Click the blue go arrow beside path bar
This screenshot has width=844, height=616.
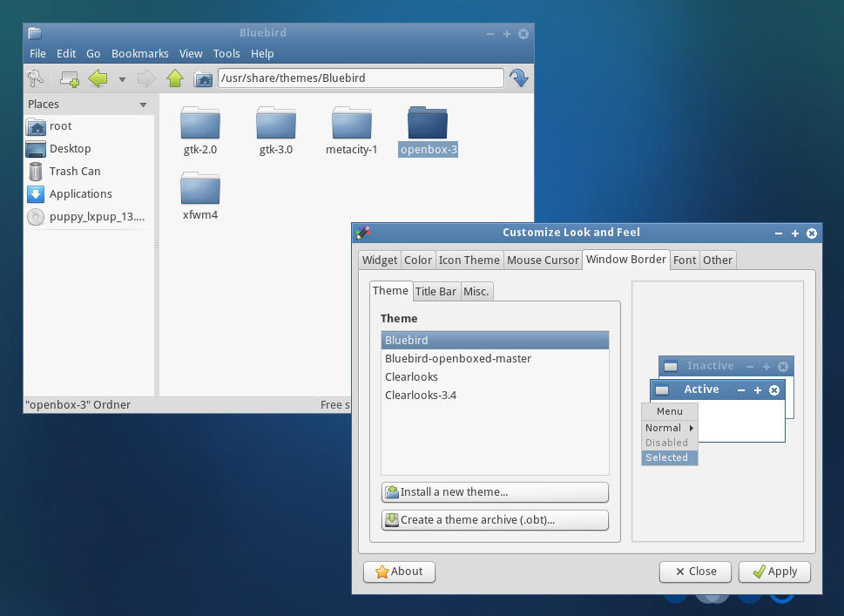pos(518,78)
